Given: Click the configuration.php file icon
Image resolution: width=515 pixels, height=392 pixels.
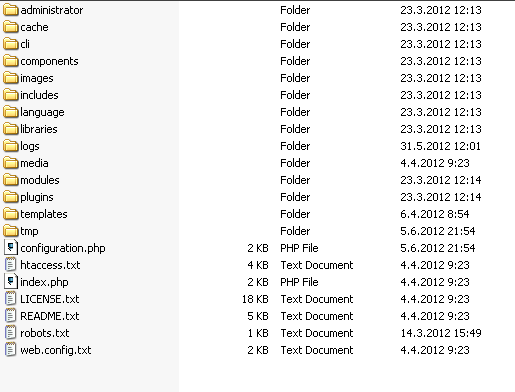Looking at the screenshot, I should (x=11, y=248).
